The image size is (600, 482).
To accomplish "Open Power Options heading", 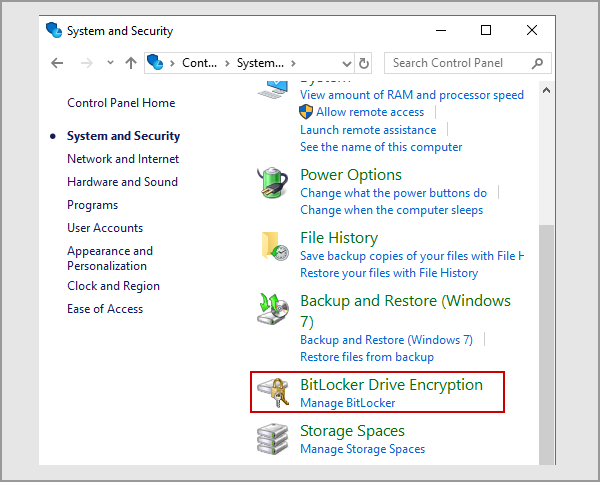I will click(351, 175).
